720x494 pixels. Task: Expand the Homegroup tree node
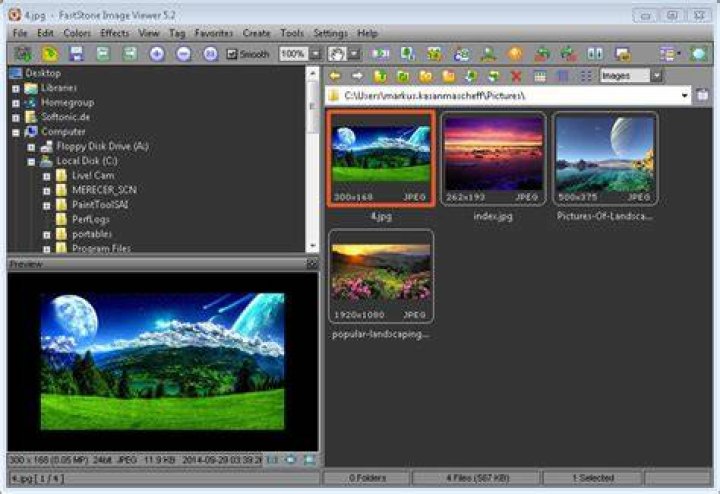pyautogui.click(x=16, y=103)
